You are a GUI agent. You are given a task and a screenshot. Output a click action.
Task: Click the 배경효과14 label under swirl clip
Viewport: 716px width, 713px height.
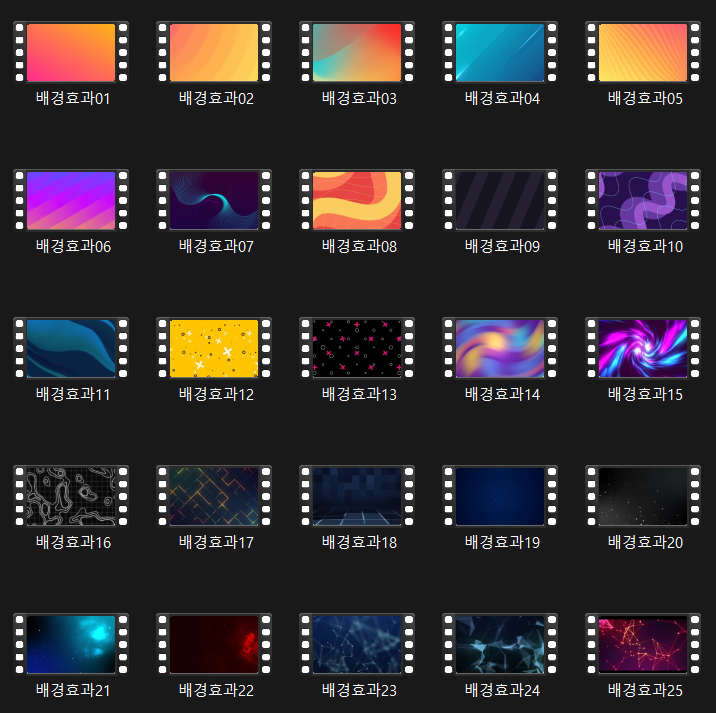(502, 394)
